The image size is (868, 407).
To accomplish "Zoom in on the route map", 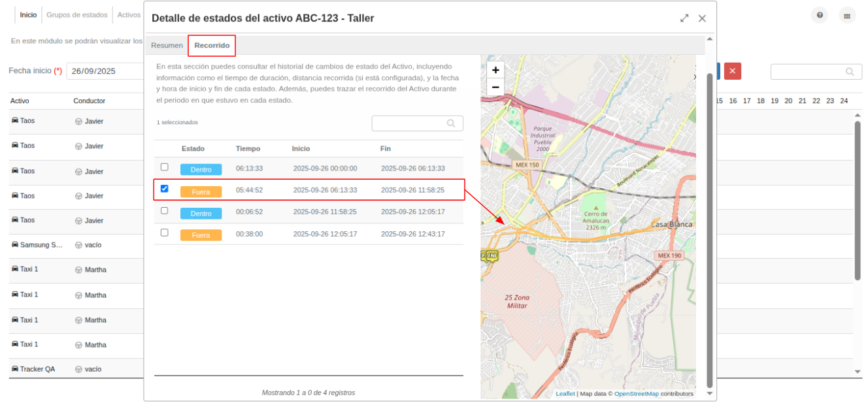I will pyautogui.click(x=495, y=70).
